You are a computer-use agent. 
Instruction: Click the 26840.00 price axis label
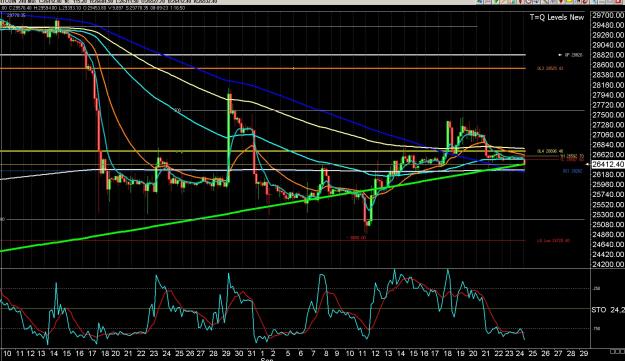608,145
